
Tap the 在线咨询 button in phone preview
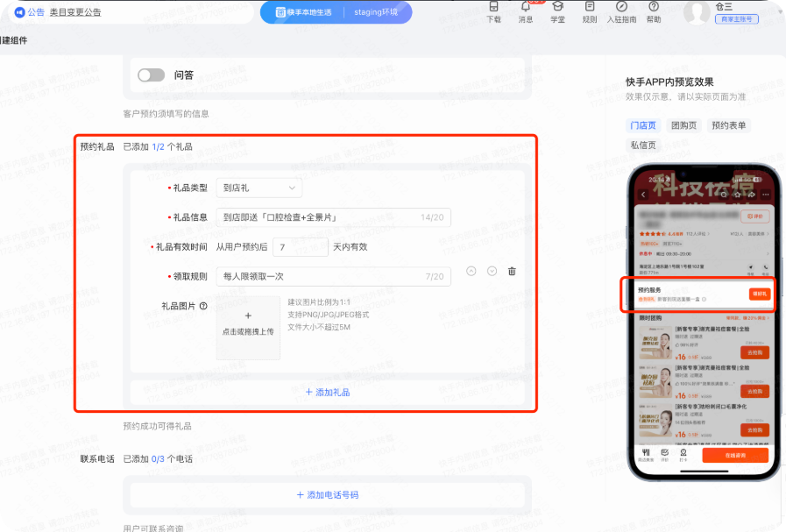coord(735,455)
